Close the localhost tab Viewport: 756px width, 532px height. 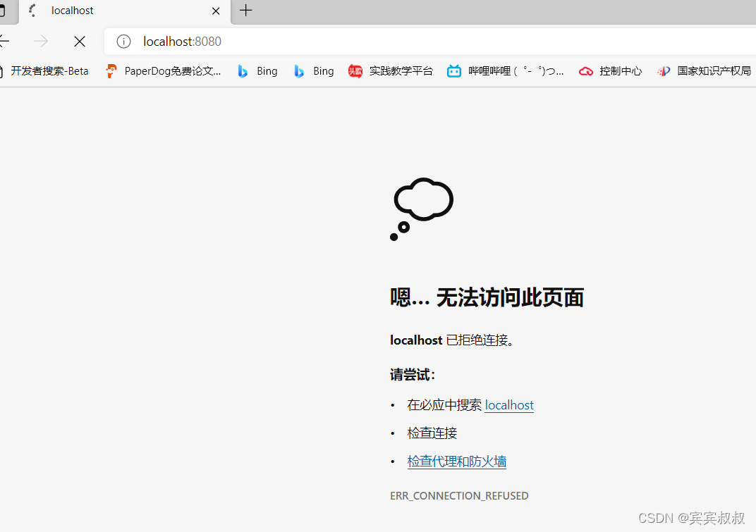click(216, 11)
